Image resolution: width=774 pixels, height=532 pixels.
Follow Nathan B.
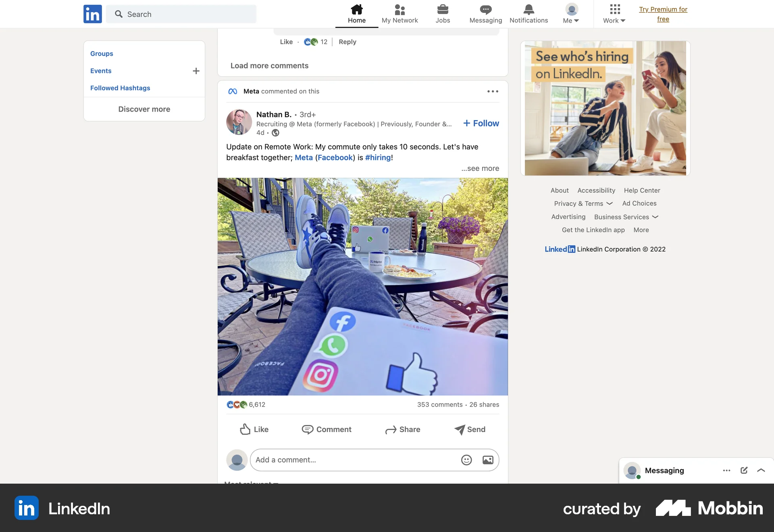point(481,123)
